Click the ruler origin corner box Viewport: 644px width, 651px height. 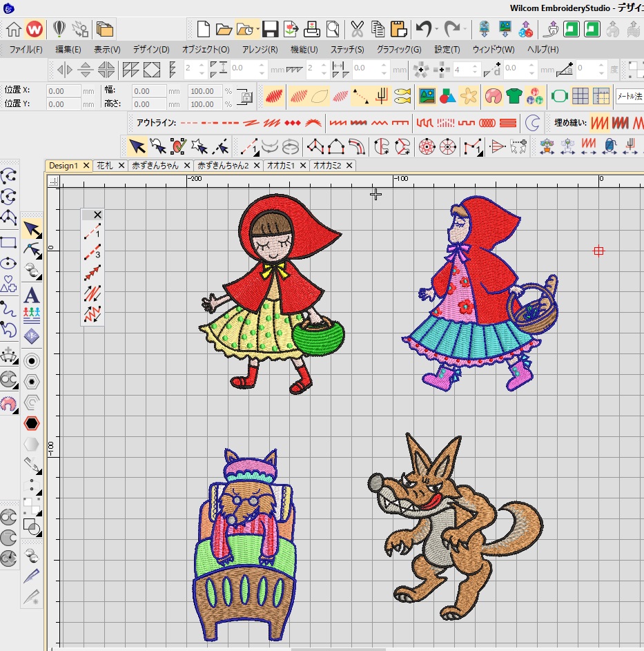[53, 181]
